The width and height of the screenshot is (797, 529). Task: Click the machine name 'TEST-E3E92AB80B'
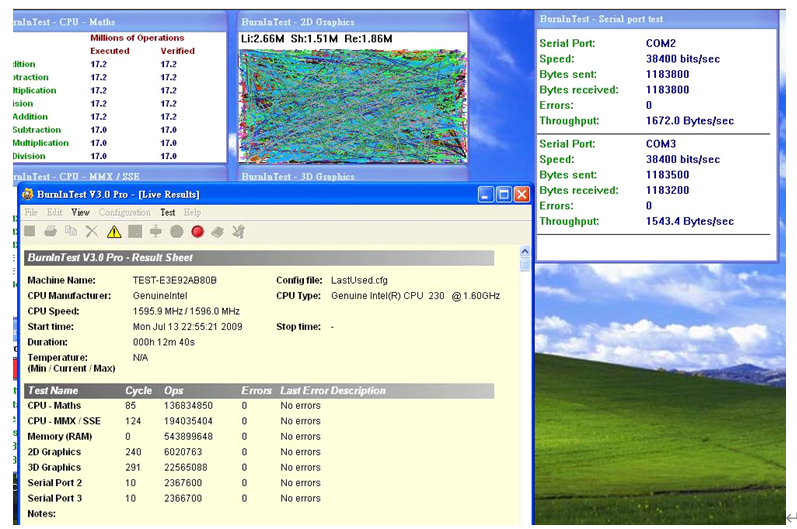[174, 280]
